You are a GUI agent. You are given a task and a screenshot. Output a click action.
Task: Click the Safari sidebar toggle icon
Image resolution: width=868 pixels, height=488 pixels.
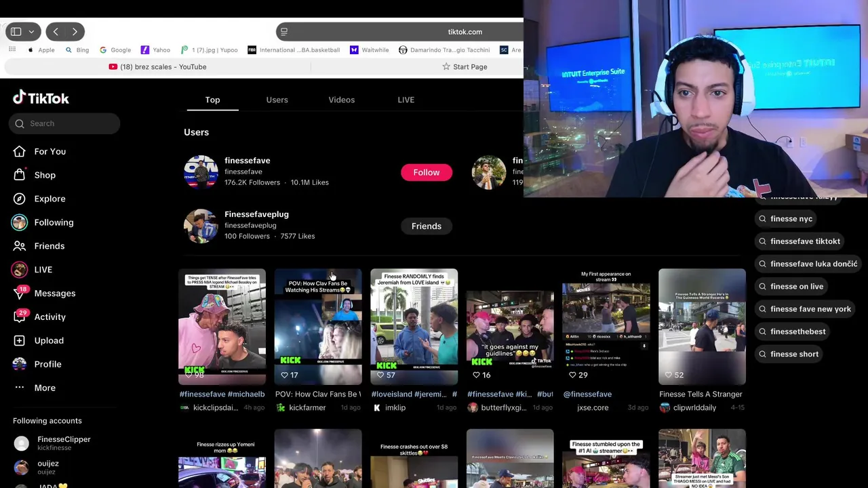point(16,32)
